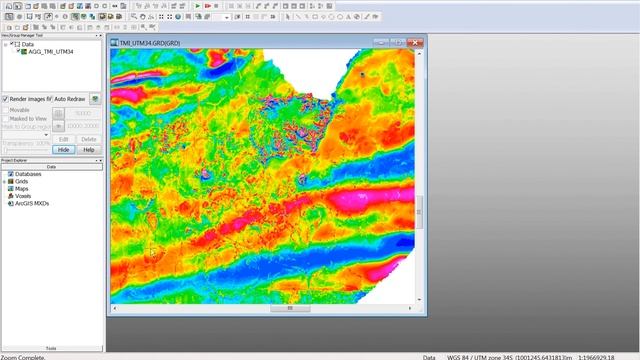
Task: Switch to the Tools tab at panel bottom
Action: (52, 348)
